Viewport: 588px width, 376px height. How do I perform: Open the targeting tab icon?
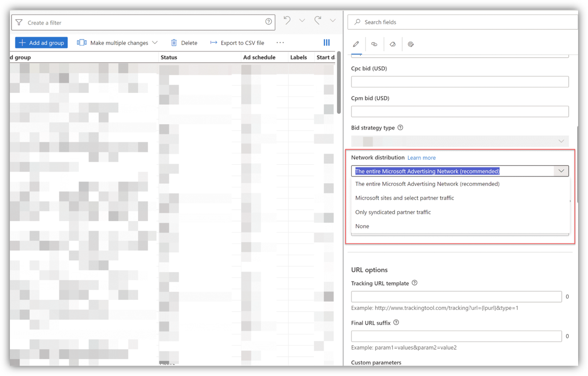click(411, 44)
